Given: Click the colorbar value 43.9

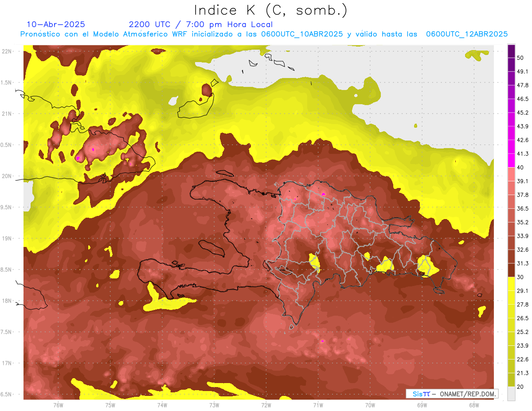Looking at the screenshot, I should 523,126.
